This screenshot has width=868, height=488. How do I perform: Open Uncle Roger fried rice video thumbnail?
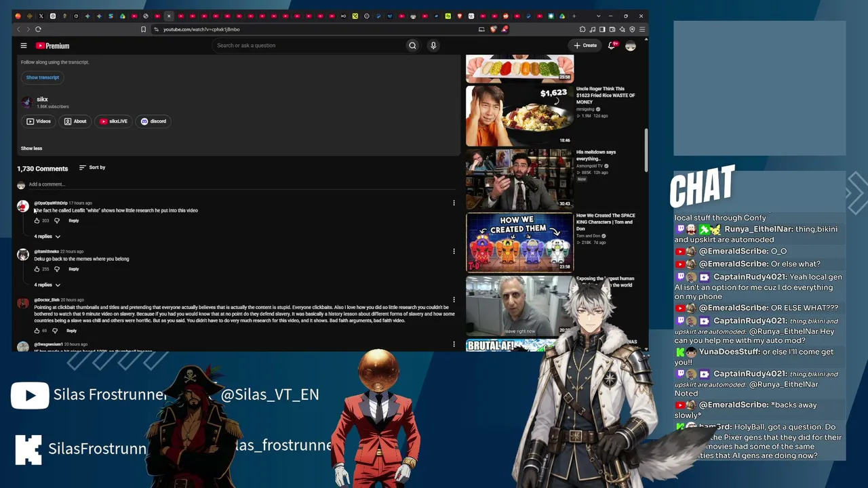click(519, 116)
